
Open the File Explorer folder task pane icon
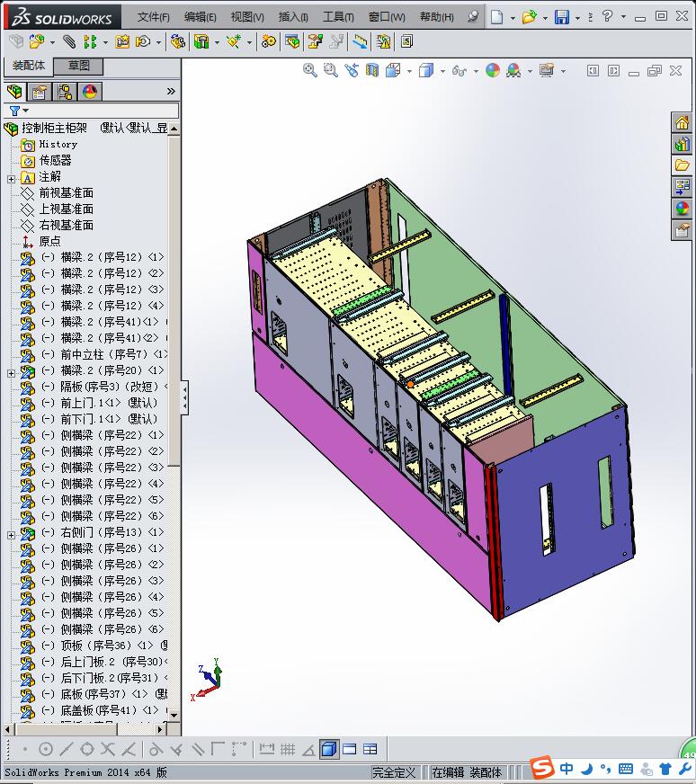click(x=682, y=165)
